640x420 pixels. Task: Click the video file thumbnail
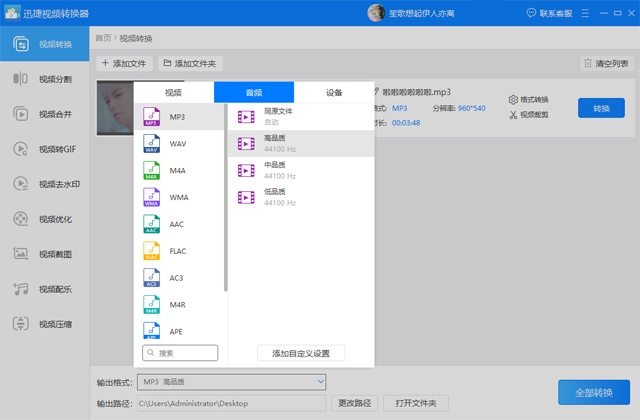pos(116,108)
